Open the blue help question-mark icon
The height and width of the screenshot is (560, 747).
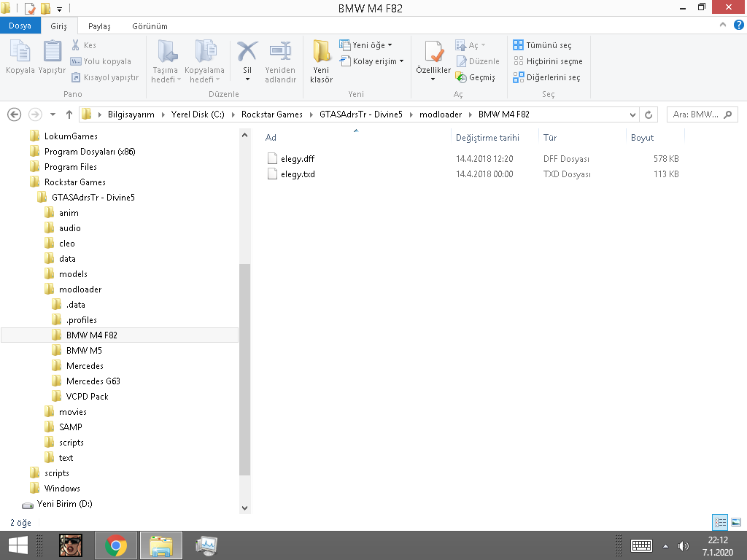point(738,25)
